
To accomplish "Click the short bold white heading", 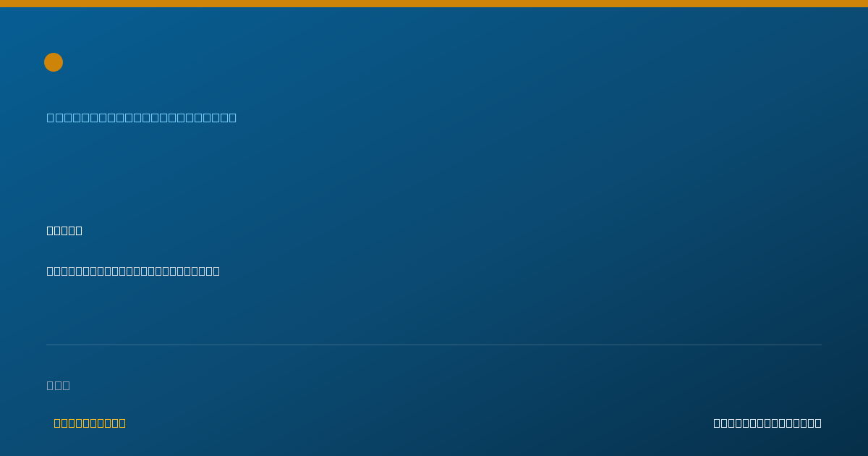I will [64, 230].
